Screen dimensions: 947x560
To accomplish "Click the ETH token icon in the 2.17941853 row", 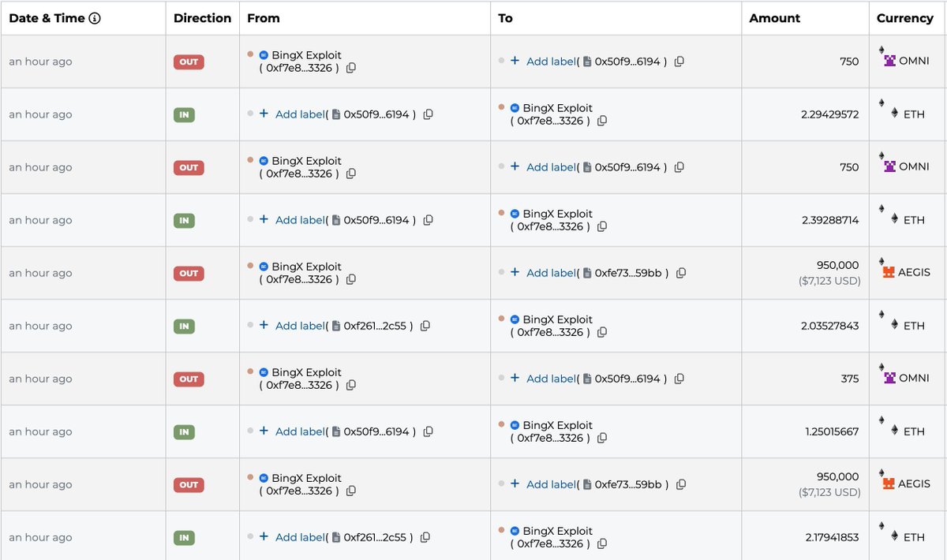I will click(x=894, y=536).
